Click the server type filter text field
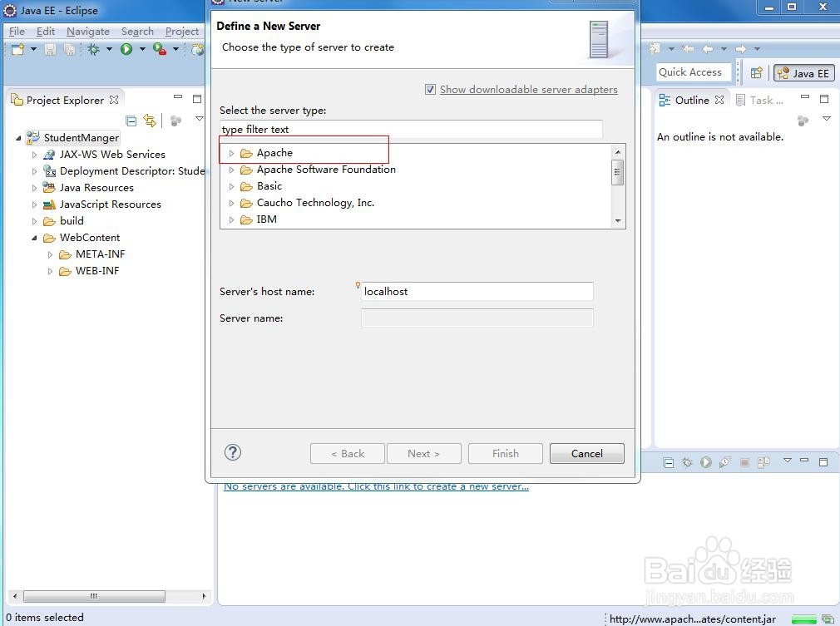 coord(411,129)
